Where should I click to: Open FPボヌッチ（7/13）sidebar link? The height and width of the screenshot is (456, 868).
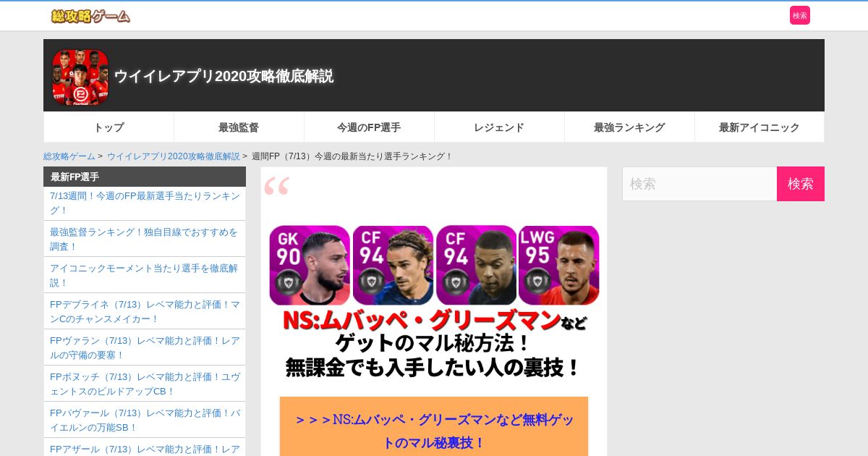tap(145, 384)
